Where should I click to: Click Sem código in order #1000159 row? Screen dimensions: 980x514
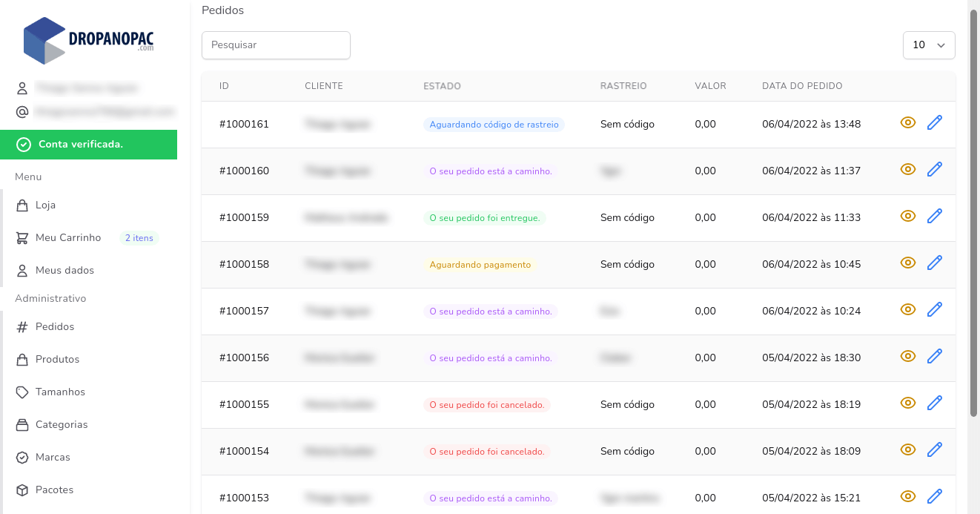[x=627, y=217]
